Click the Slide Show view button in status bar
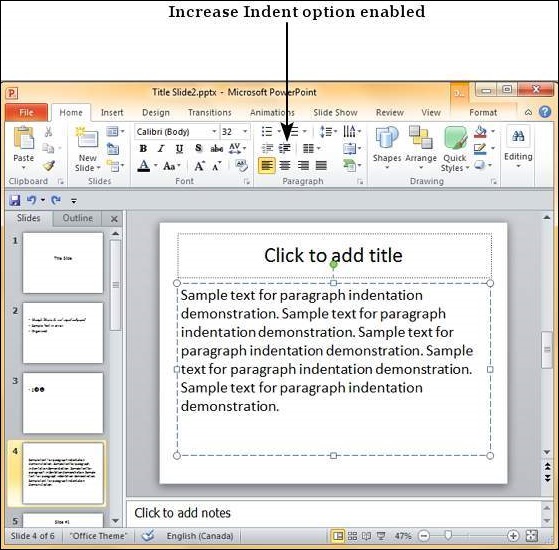The height and width of the screenshot is (550, 559). [381, 535]
